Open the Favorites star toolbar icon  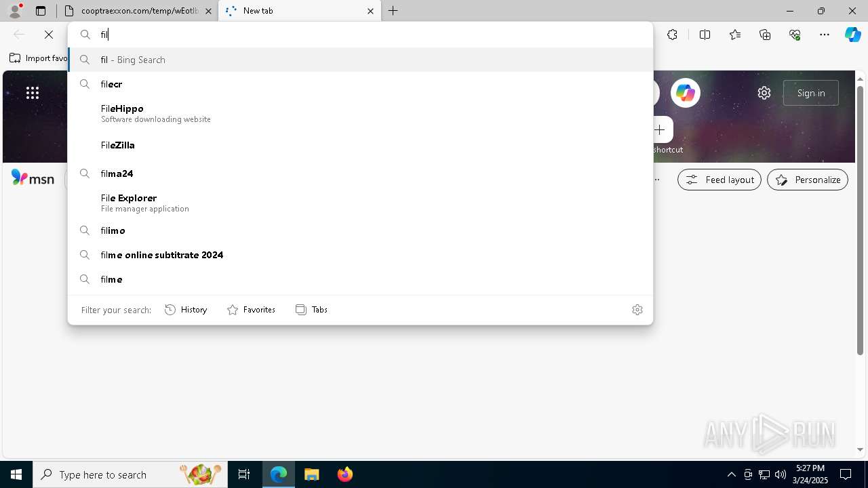click(x=735, y=35)
